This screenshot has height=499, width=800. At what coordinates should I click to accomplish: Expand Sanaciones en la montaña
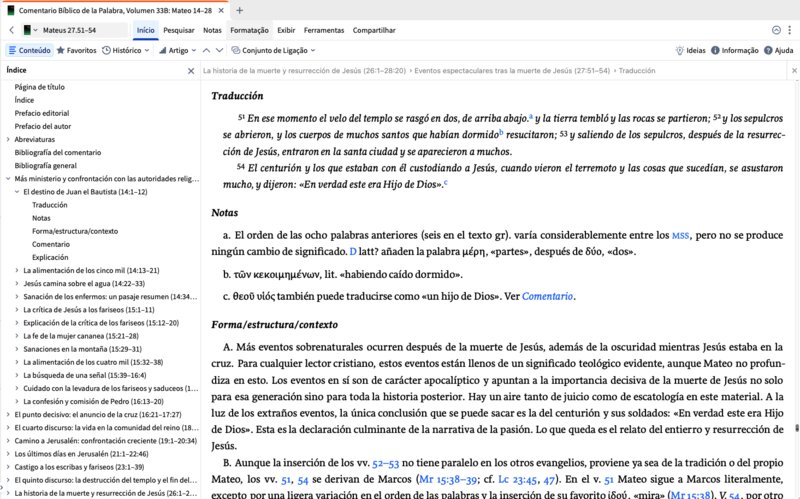click(x=17, y=349)
